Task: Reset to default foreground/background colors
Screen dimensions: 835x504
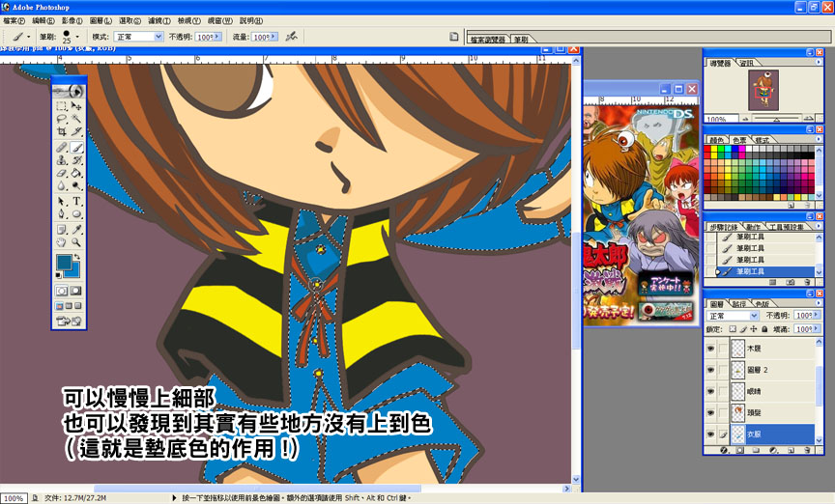Action: click(x=58, y=275)
